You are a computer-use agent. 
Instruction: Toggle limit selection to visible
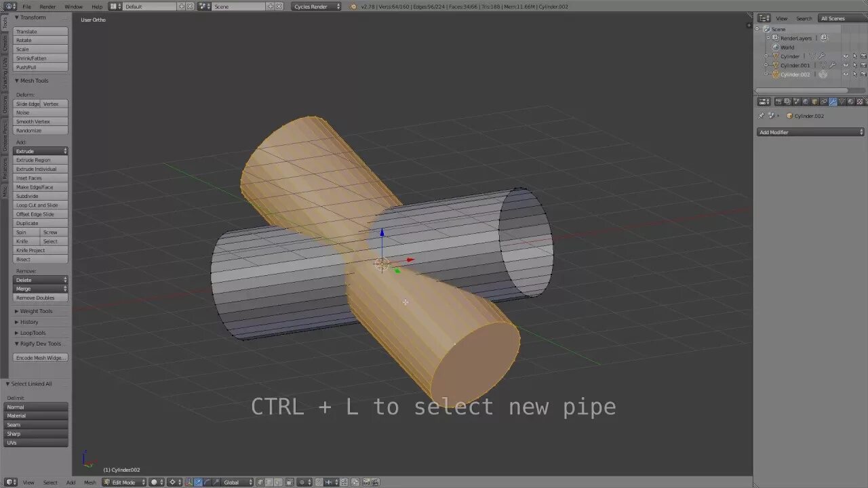(290, 482)
